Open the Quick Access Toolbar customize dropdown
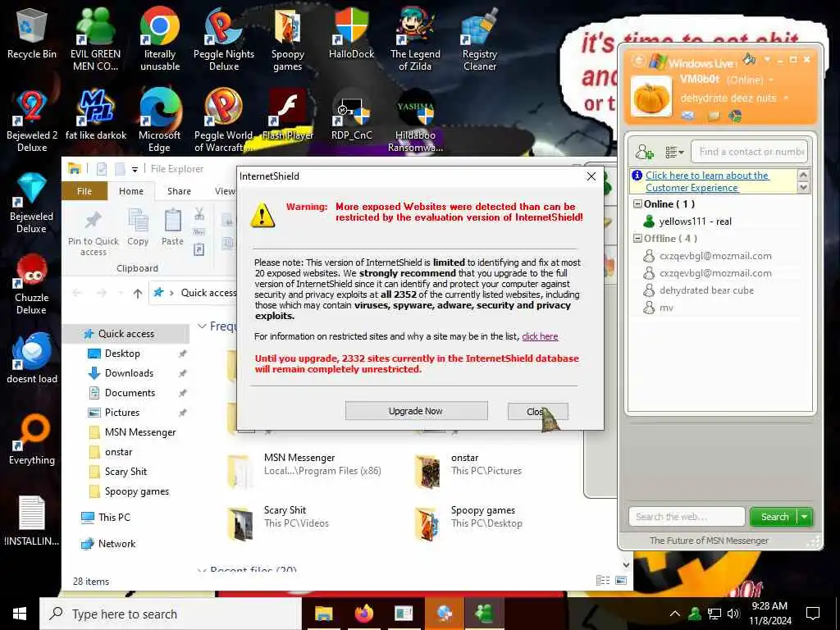Screen dimensions: 840x630 coord(135,169)
